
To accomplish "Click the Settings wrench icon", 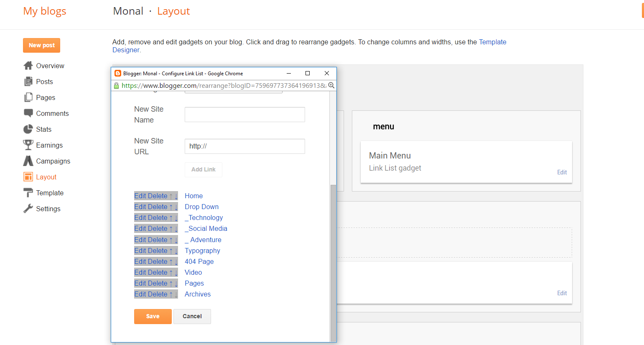I will coord(28,209).
